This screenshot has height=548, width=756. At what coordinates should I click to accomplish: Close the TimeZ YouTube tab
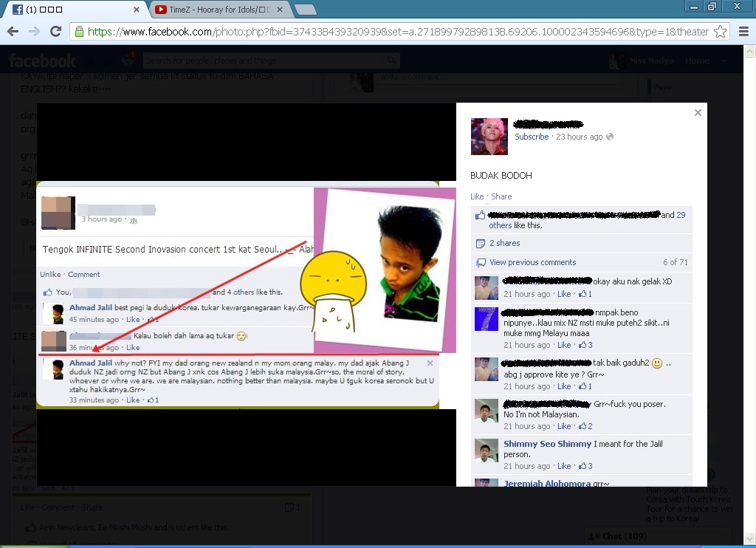280,9
